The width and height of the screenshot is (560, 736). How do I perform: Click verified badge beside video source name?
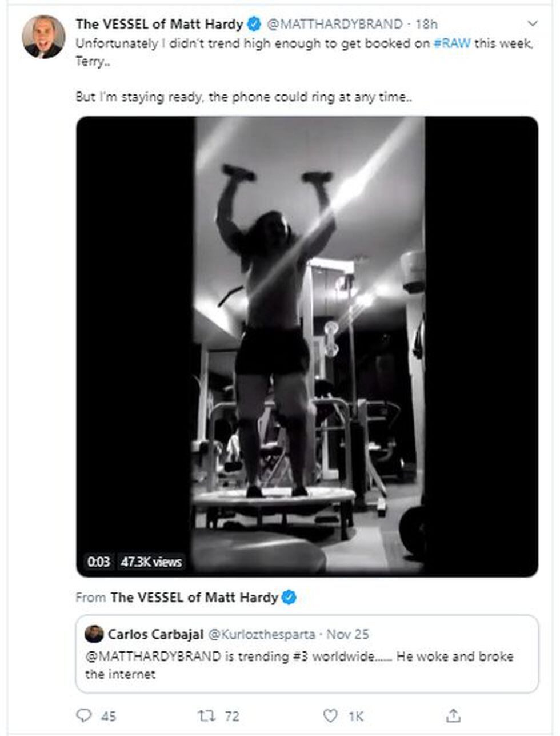(290, 598)
